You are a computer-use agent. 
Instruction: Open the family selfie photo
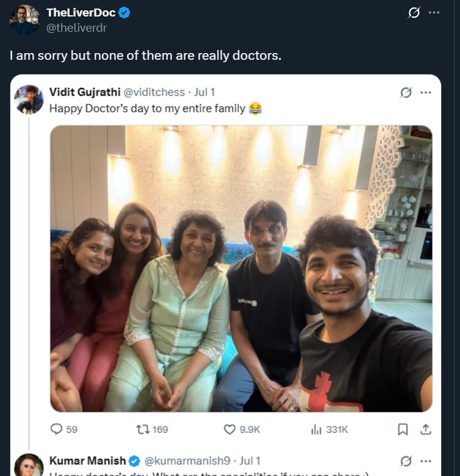pos(241,269)
